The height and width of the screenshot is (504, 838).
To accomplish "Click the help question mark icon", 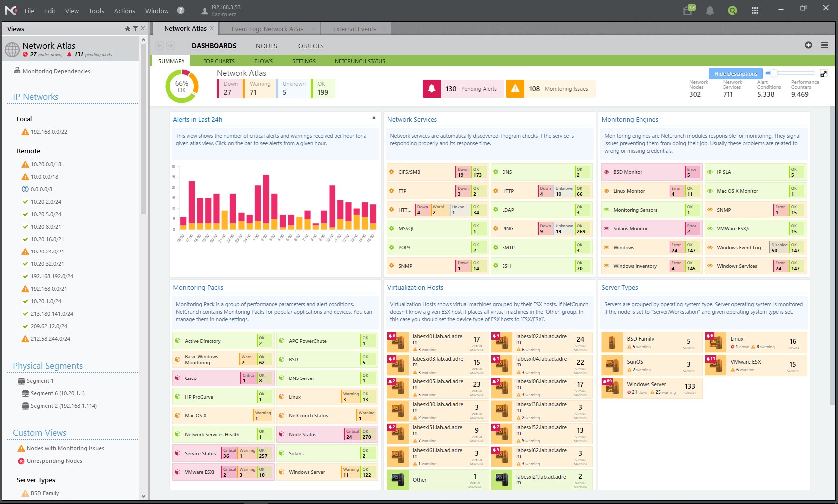I will coord(181,10).
